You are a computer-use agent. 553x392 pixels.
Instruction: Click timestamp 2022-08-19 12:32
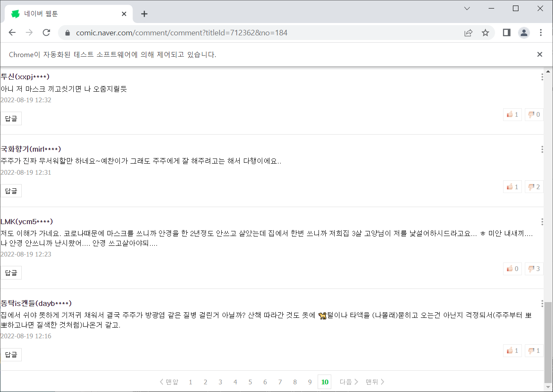pos(26,100)
